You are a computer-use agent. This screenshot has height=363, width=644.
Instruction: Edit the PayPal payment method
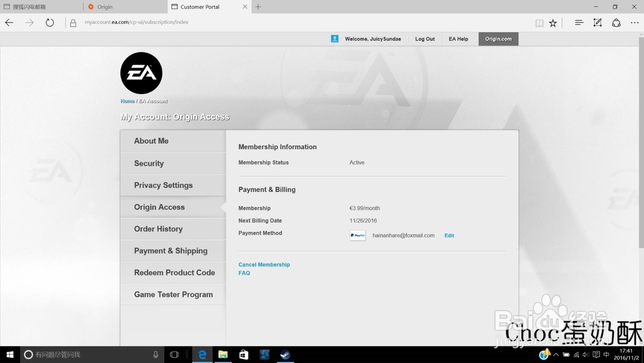pyautogui.click(x=449, y=235)
